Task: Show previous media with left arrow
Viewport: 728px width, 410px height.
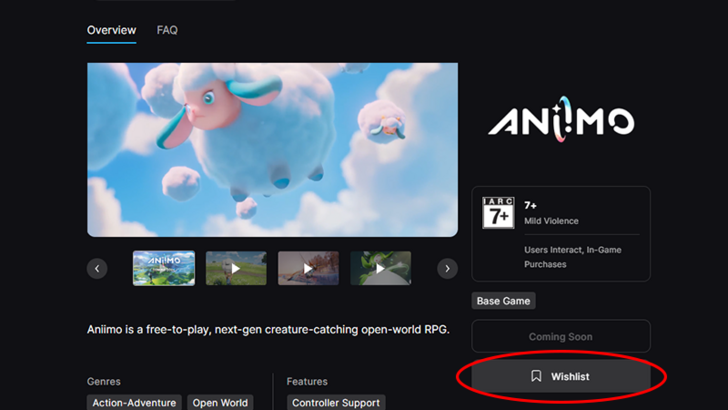Action: coord(97,268)
